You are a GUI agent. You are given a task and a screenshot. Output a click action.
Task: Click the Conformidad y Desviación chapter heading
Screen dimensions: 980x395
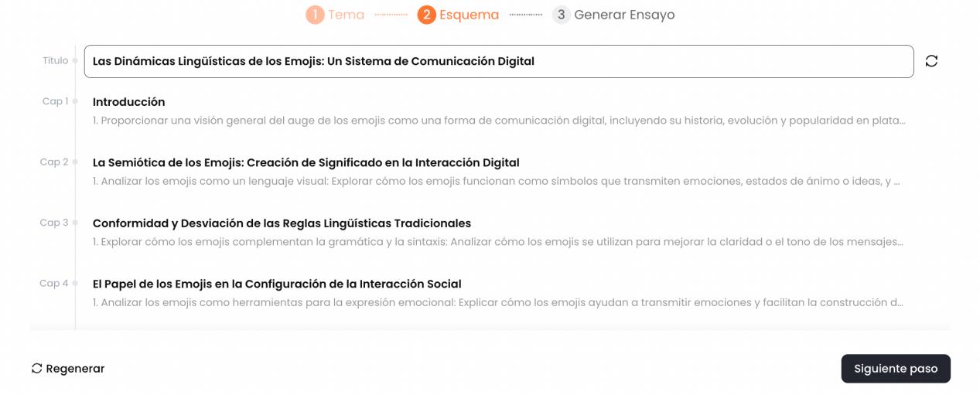click(x=282, y=223)
